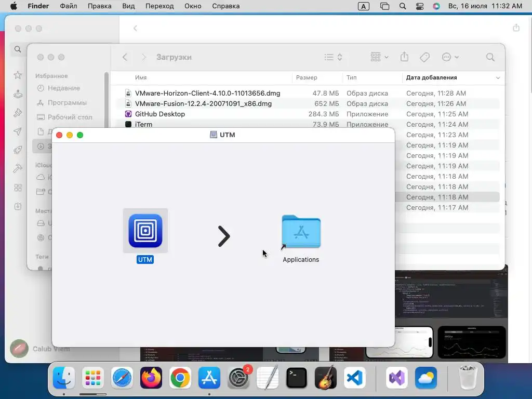
Task: Open System Preferences from the Dock
Action: 238,378
